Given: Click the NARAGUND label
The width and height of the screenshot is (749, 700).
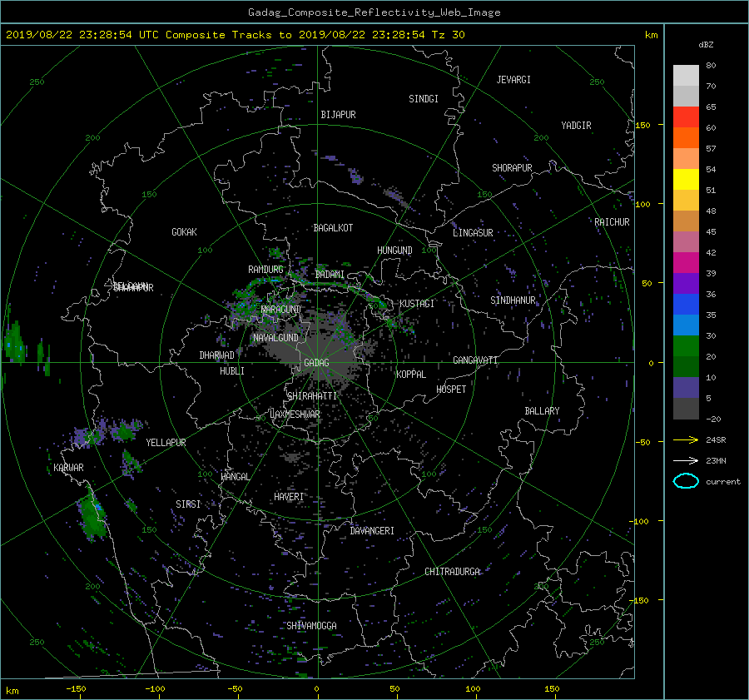Looking at the screenshot, I should pos(281,309).
